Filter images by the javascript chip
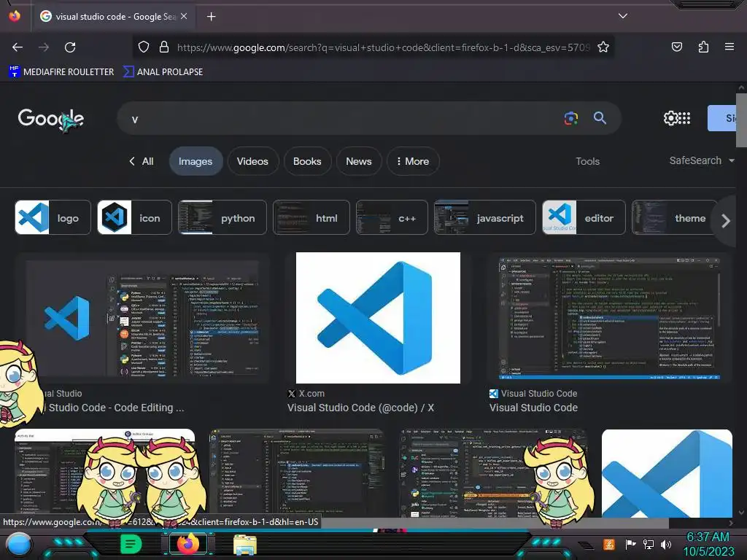Screen dimensions: 747x560 point(484,217)
